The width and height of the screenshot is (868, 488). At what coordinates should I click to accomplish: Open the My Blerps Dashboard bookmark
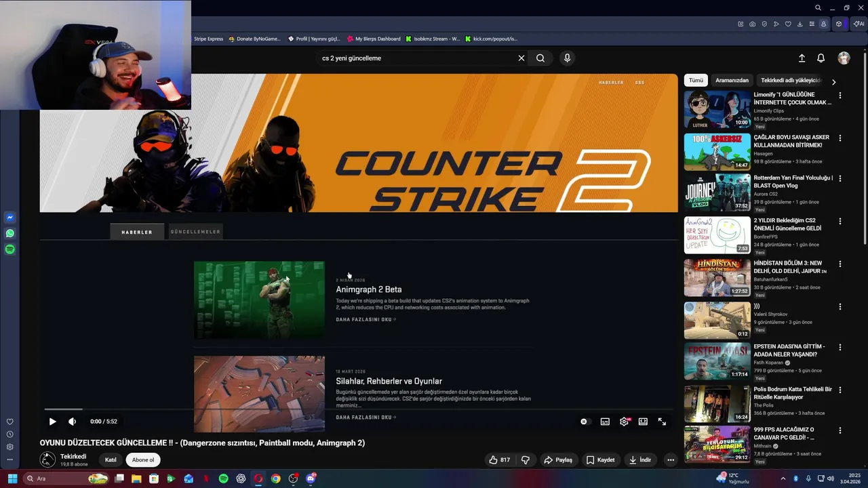[x=374, y=39]
